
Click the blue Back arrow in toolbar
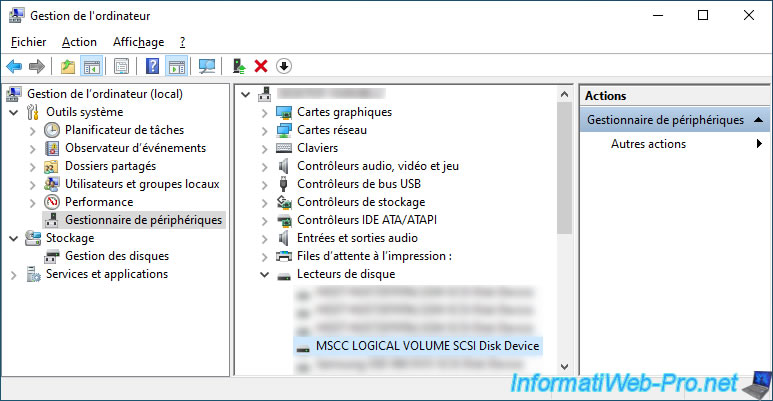coord(14,66)
